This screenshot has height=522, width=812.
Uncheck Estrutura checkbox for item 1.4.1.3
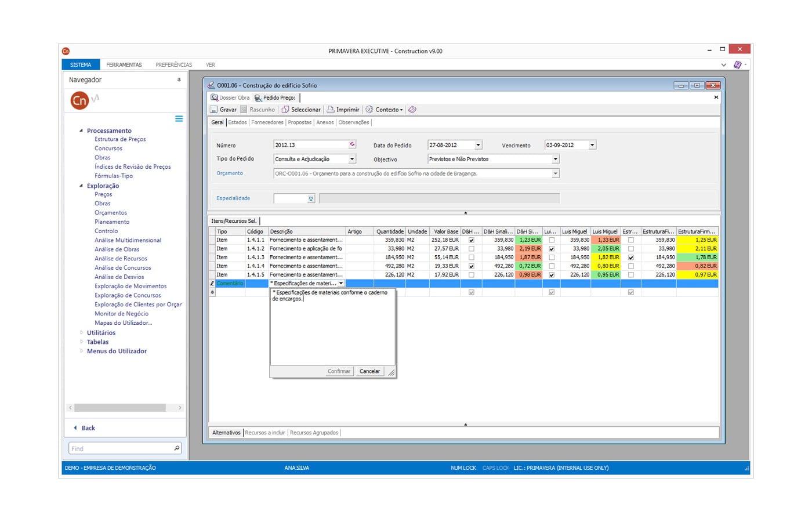point(631,258)
